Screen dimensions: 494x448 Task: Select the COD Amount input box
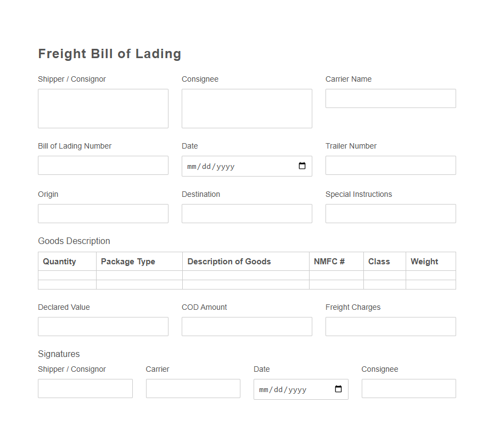click(x=246, y=326)
